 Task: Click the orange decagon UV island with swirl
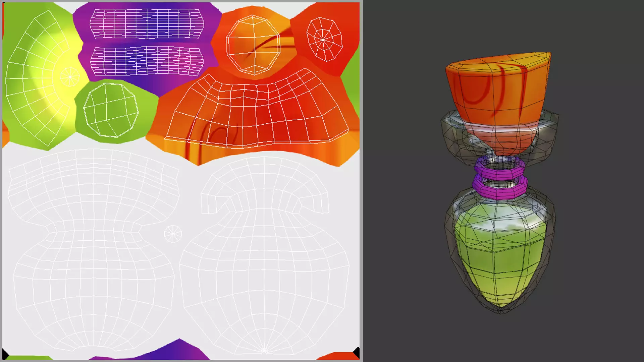click(x=253, y=45)
